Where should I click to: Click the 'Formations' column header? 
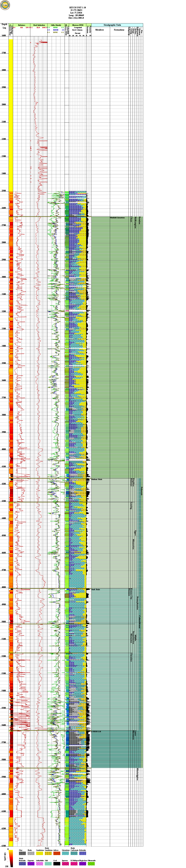click(119, 30)
